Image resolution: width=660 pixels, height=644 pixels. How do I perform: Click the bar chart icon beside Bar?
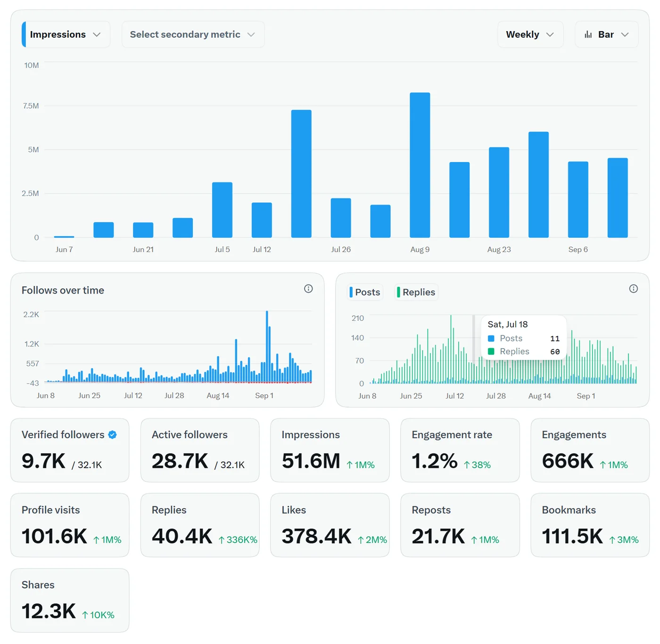(588, 34)
